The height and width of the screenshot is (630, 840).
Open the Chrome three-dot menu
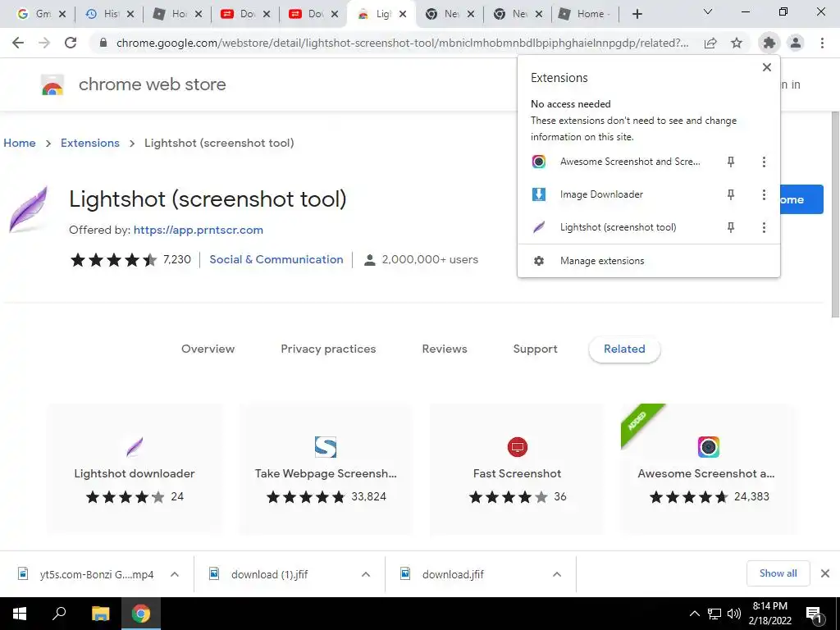[x=822, y=43]
